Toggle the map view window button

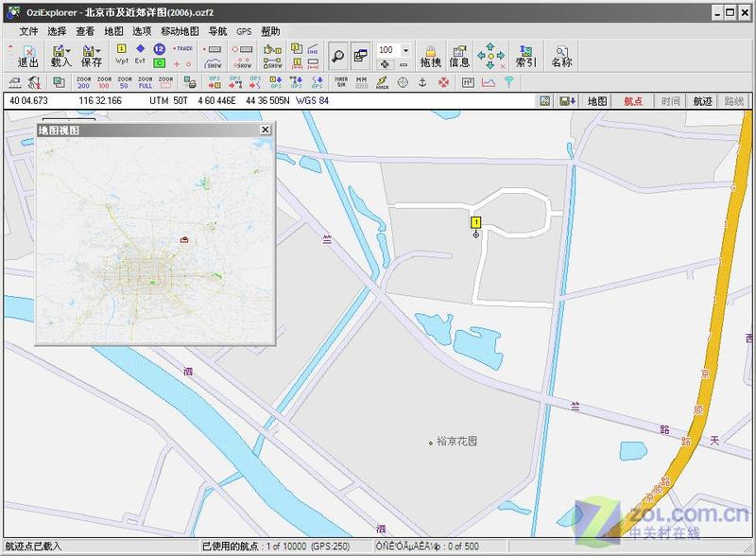click(x=360, y=56)
